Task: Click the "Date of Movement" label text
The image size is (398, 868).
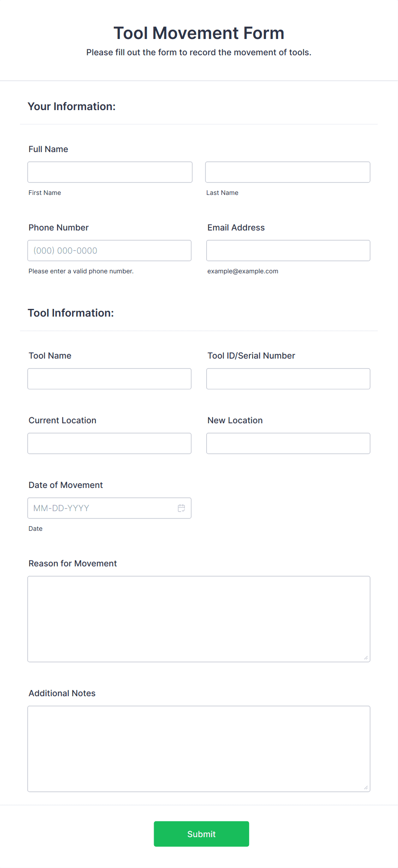Action: point(65,485)
